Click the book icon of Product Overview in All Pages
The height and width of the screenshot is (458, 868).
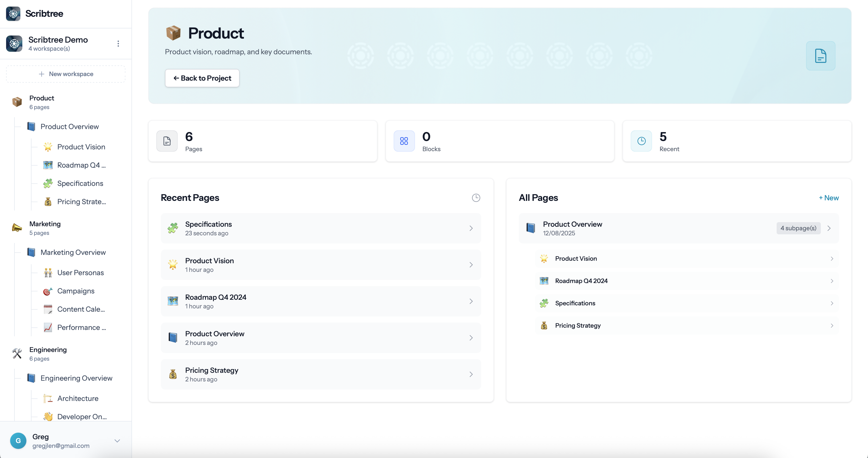531,228
